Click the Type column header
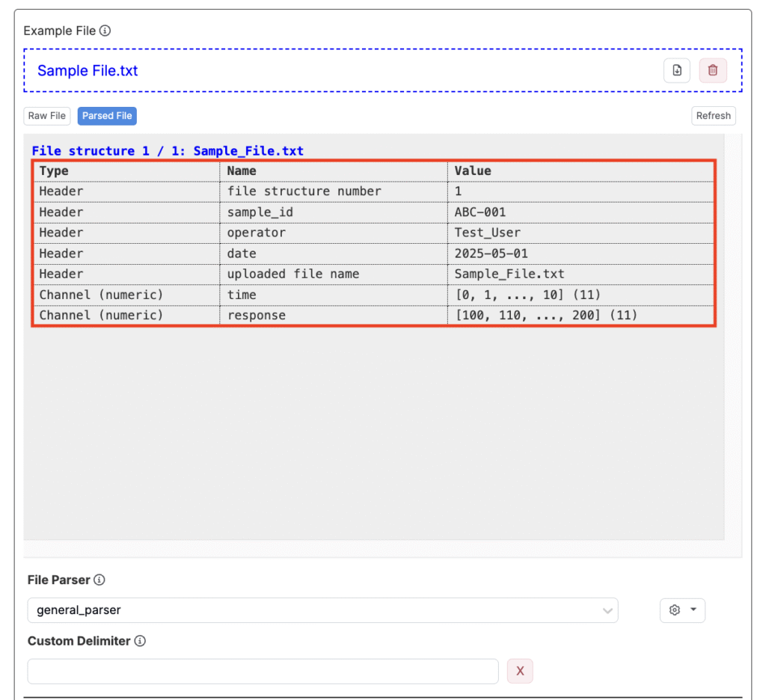 [54, 171]
